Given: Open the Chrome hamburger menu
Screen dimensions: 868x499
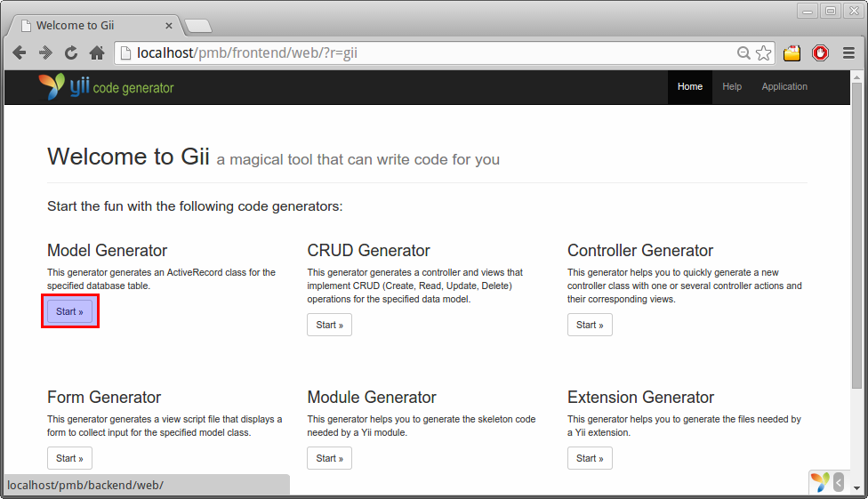Looking at the screenshot, I should [848, 53].
